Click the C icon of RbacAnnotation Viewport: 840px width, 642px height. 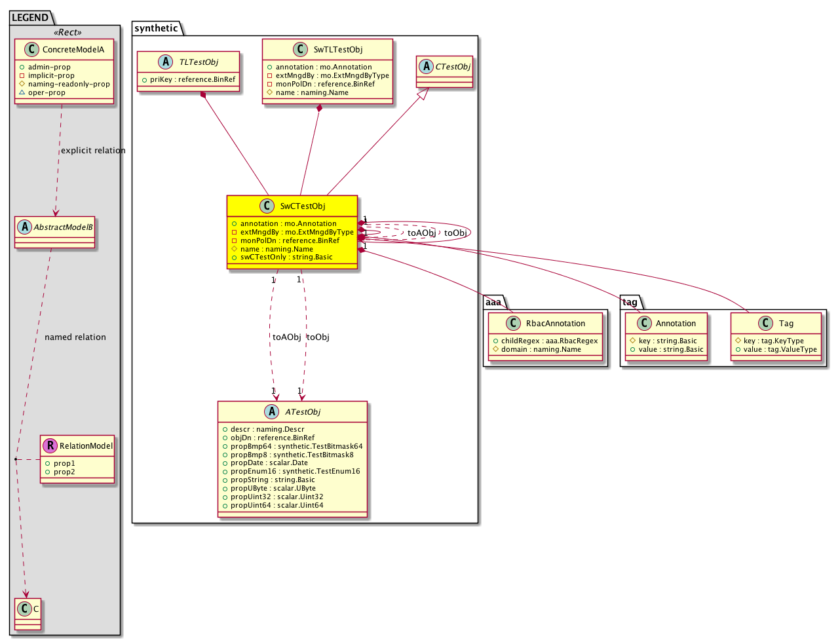[x=513, y=324]
